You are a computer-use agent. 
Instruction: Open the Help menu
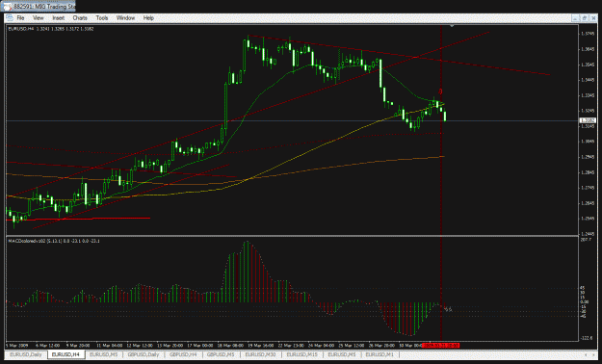(x=148, y=18)
